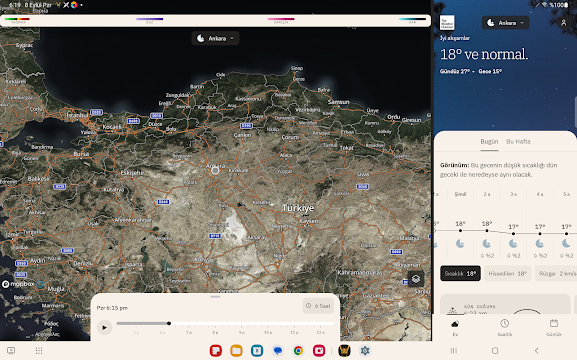Launch Chrome from the taskbar
This screenshot has width=577, height=360.
[x=298, y=351]
